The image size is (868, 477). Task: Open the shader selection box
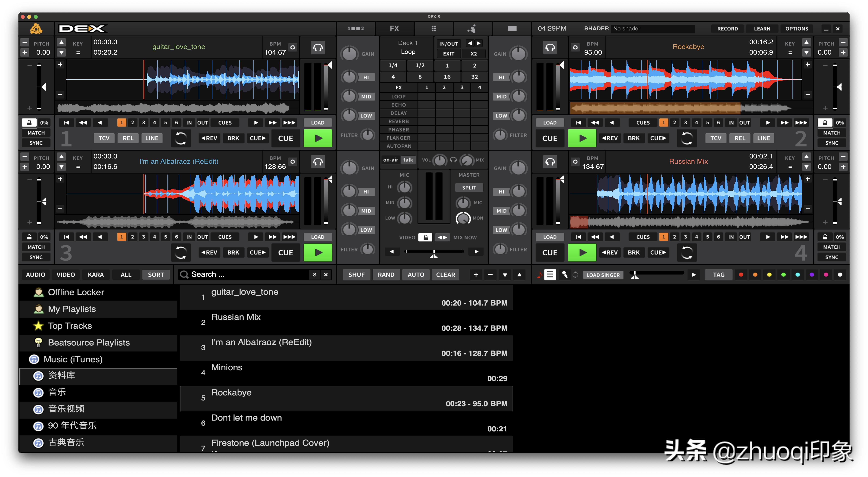[x=653, y=29]
